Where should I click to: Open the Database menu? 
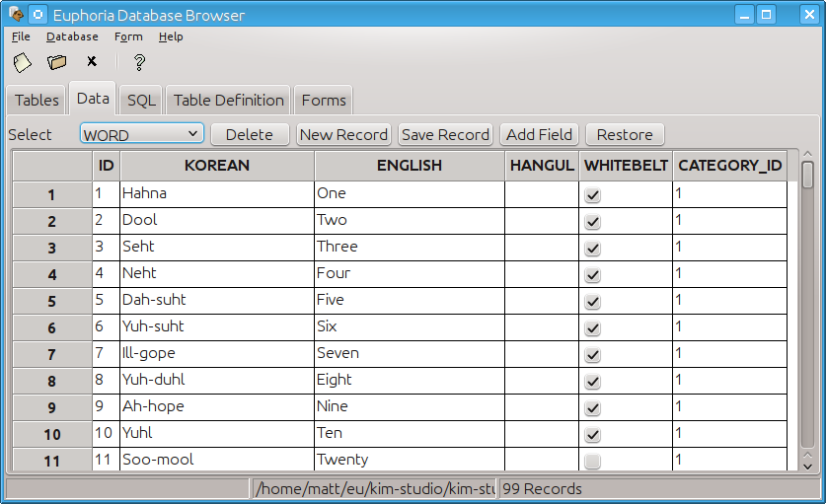click(72, 36)
